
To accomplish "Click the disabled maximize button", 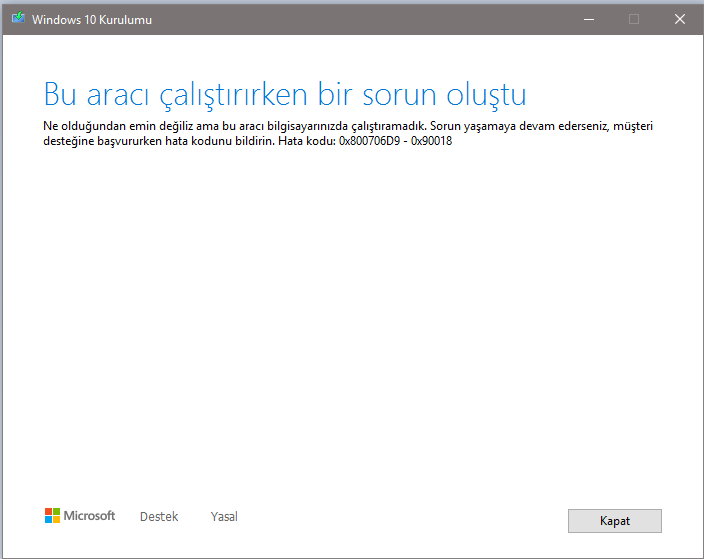I will tap(634, 19).
